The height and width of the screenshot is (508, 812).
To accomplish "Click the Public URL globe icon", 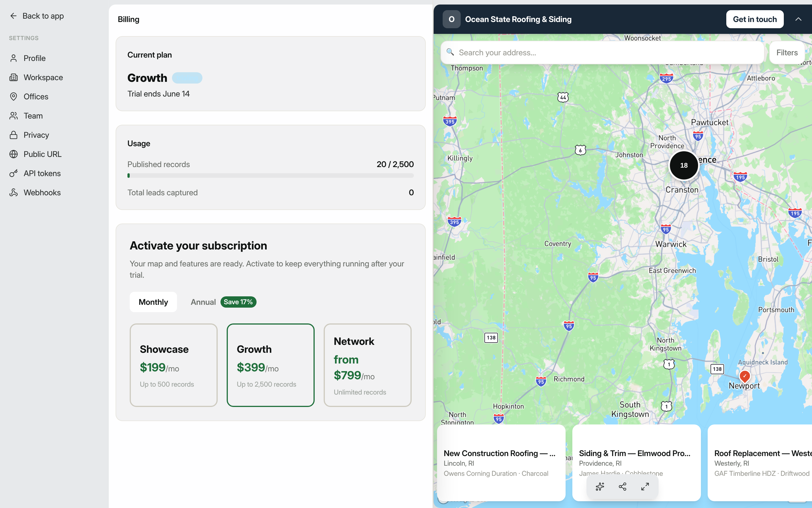I will click(x=14, y=154).
